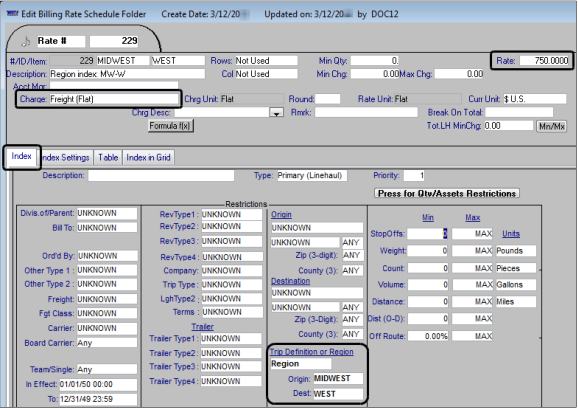The width and height of the screenshot is (578, 408).
Task: Switch to the Index tab
Action: click(21, 156)
